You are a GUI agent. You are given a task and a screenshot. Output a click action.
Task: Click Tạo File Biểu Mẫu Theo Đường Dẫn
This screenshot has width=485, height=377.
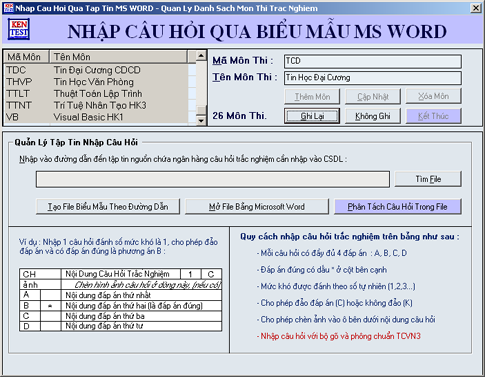108,207
